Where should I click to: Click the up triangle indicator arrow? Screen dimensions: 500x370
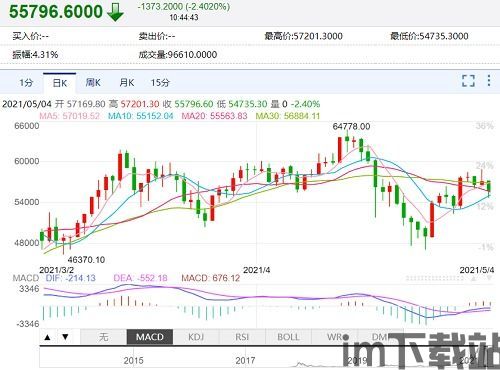(48, 337)
